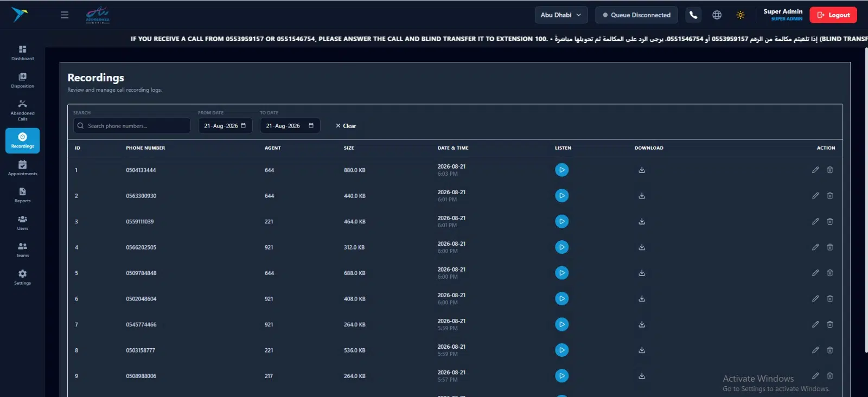Viewport: 868px width, 397px height.
Task: Delete recording row 0509784848
Action: pos(830,273)
